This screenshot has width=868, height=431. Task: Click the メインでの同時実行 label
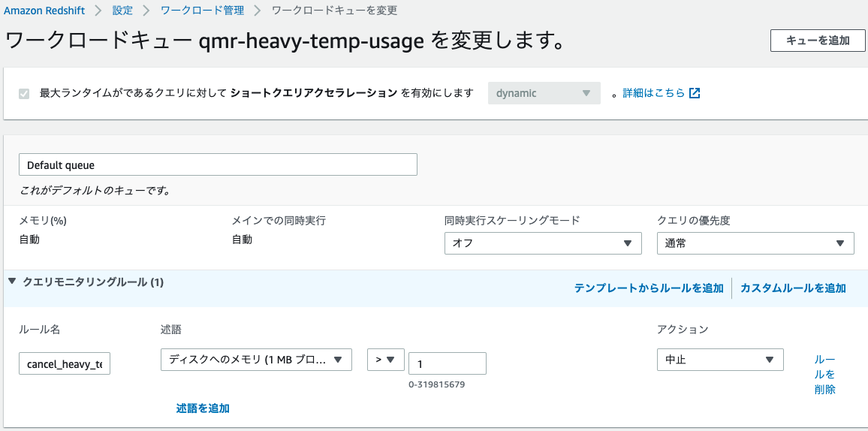(x=279, y=220)
